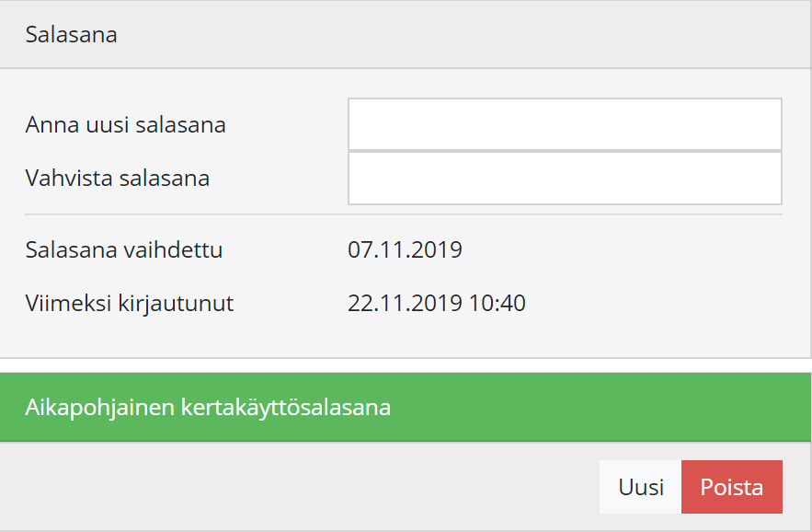This screenshot has width=812, height=532.
Task: Click the word "vaihdettu" in the info row
Action: coord(177,249)
